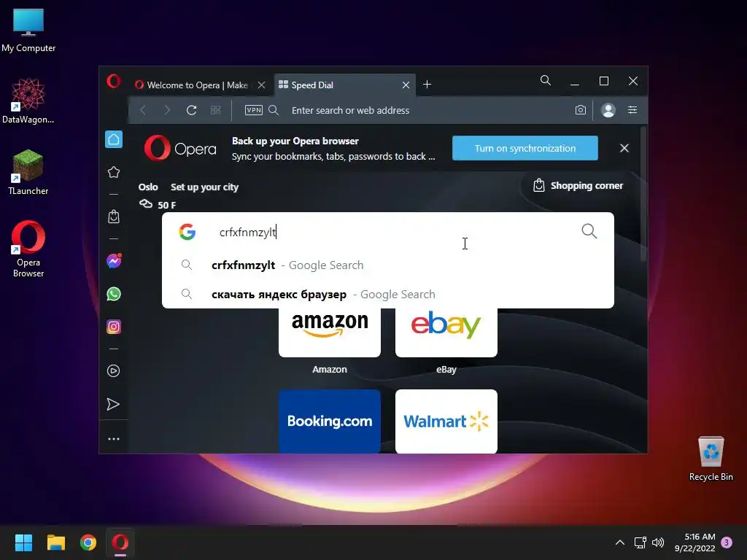Toggle the VPN badge in address bar
The image size is (747, 560).
[253, 111]
